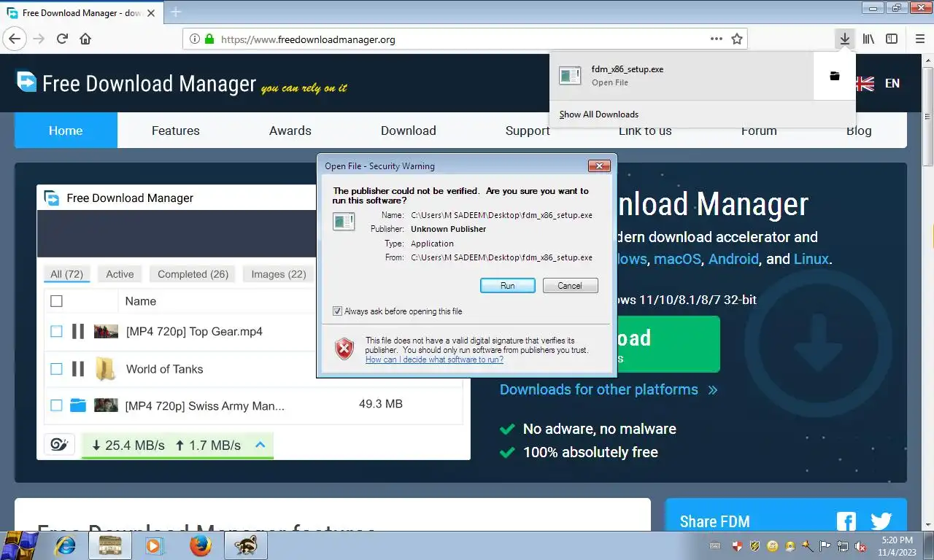The width and height of the screenshot is (934, 560).
Task: Check the Top Gear.mp4 row checkbox
Action: [x=56, y=332]
